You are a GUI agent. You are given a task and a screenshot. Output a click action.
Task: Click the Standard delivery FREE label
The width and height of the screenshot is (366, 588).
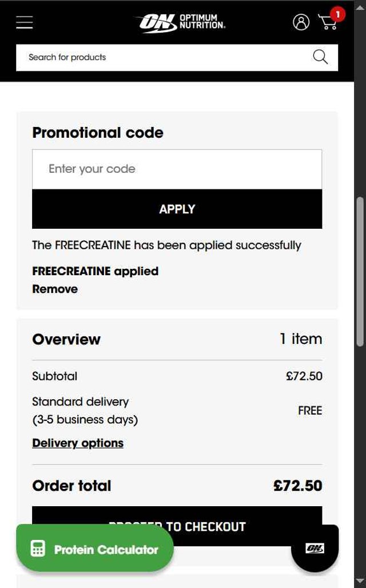pos(309,411)
